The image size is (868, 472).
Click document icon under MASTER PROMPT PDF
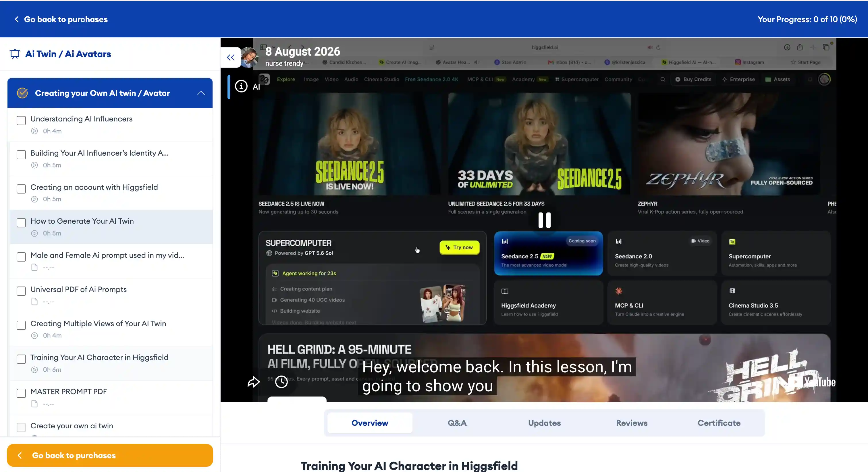34,404
